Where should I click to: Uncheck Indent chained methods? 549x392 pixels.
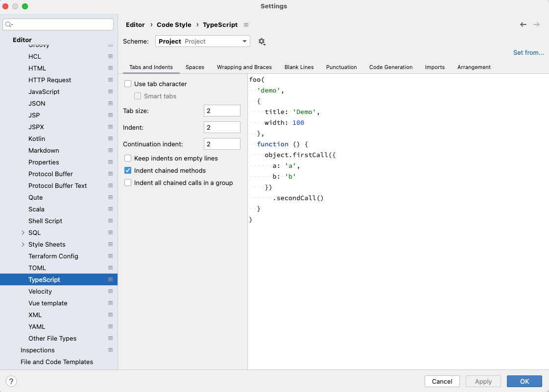[128, 170]
